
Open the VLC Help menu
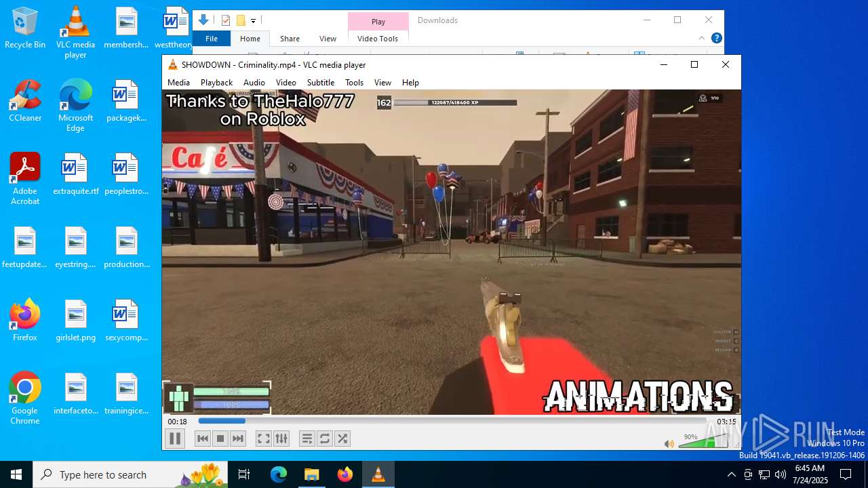pos(410,82)
